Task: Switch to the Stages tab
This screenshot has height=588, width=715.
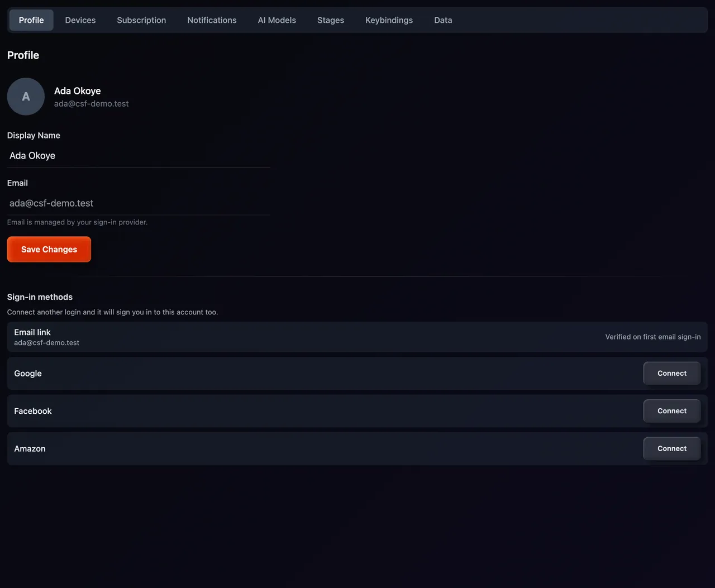Action: [331, 20]
